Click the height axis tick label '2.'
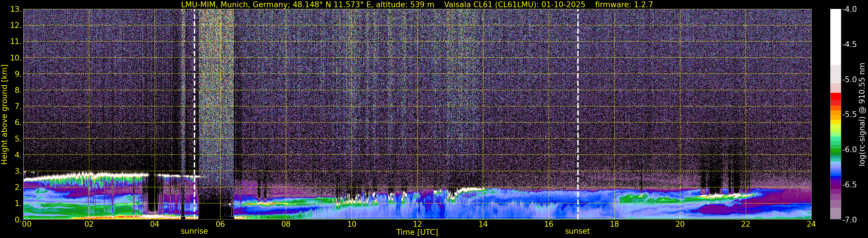868x238 pixels. click(x=18, y=187)
